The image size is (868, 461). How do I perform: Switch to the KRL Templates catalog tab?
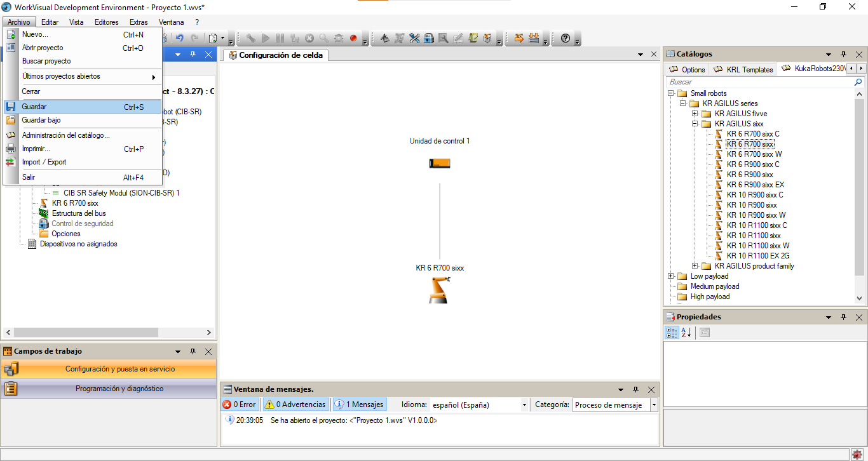(743, 69)
